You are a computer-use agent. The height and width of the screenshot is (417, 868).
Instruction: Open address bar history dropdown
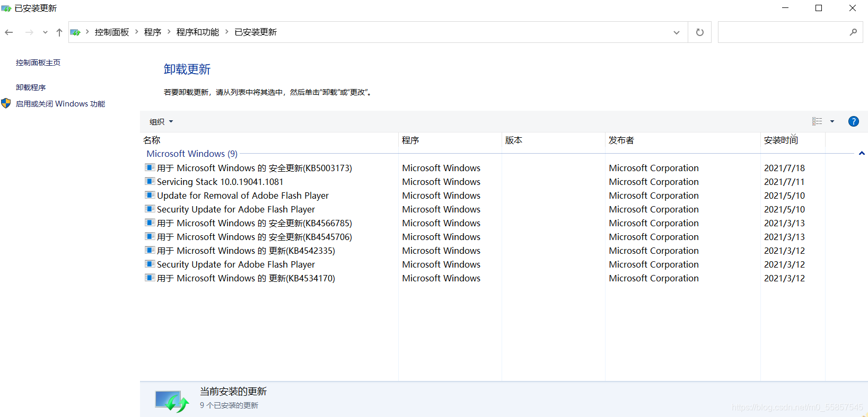pos(677,32)
